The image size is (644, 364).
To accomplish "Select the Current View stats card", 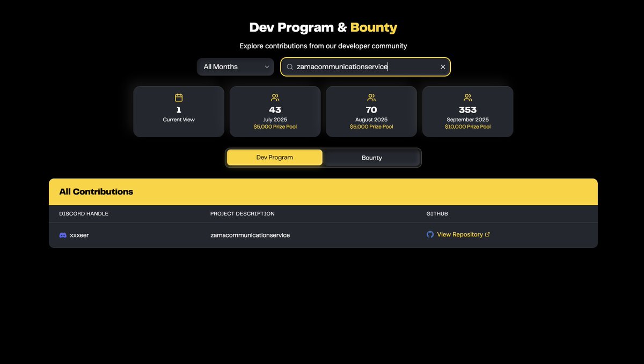I will coord(179,112).
